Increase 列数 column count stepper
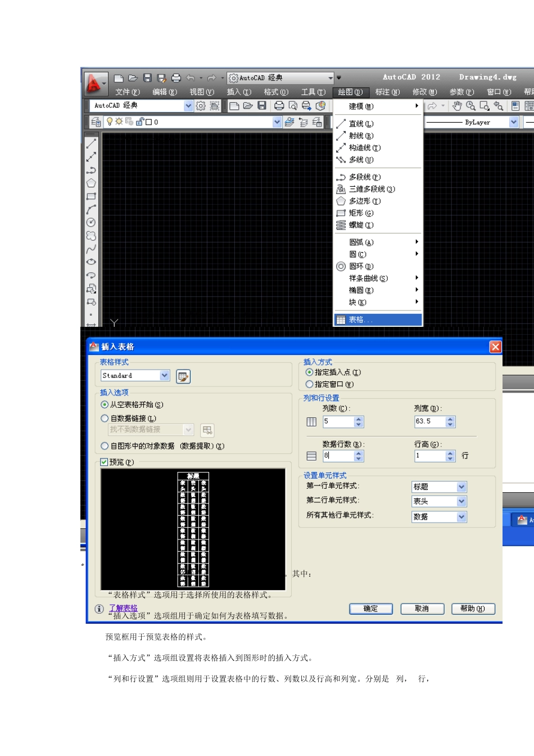Viewport: 534px width, 756px height. point(359,419)
